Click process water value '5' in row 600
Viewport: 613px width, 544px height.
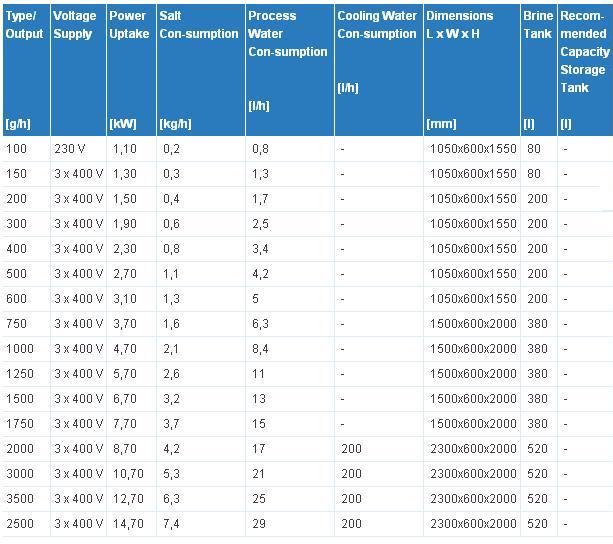[x=255, y=299]
